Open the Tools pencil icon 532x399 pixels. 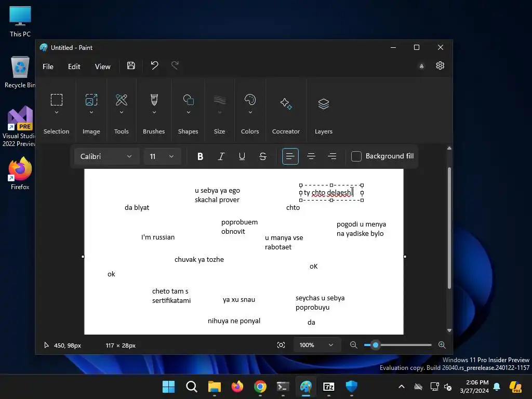(x=122, y=100)
